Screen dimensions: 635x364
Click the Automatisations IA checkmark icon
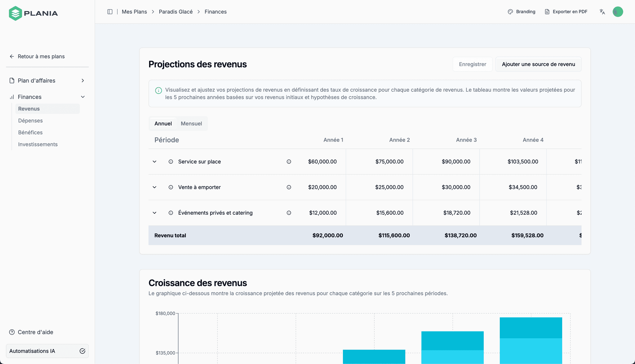[82, 351]
